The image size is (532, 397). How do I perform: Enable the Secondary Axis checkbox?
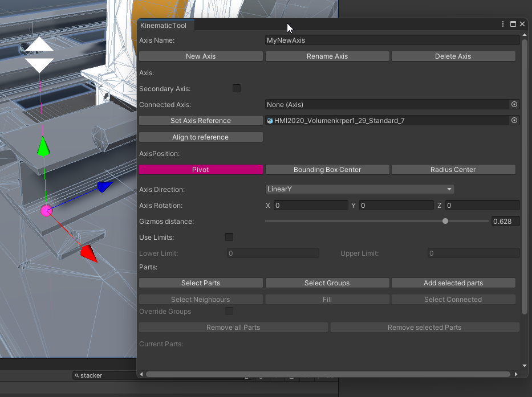coord(237,88)
